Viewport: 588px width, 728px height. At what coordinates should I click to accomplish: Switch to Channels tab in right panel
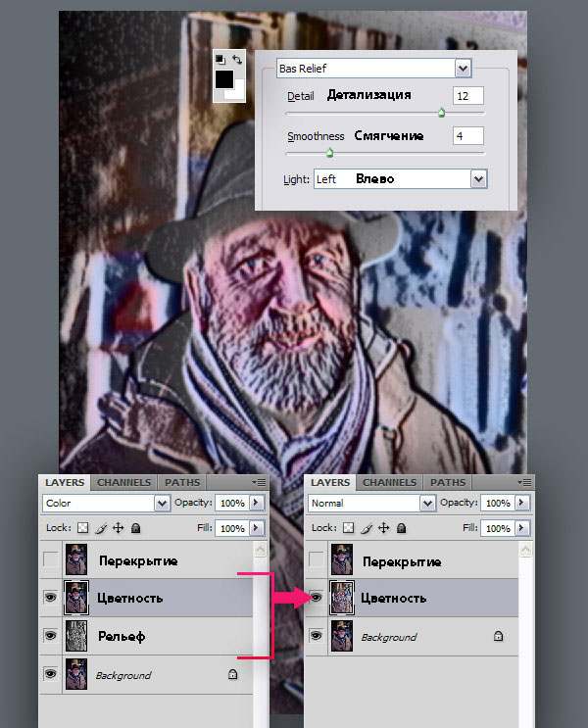(390, 482)
